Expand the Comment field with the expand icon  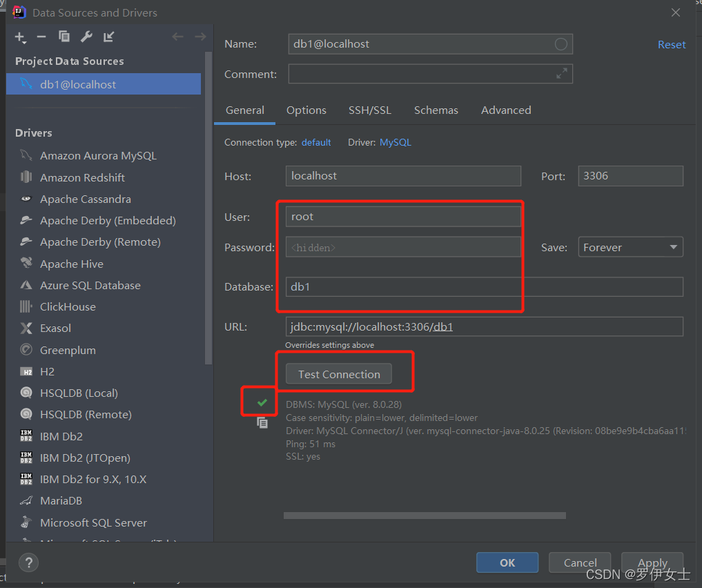click(562, 73)
